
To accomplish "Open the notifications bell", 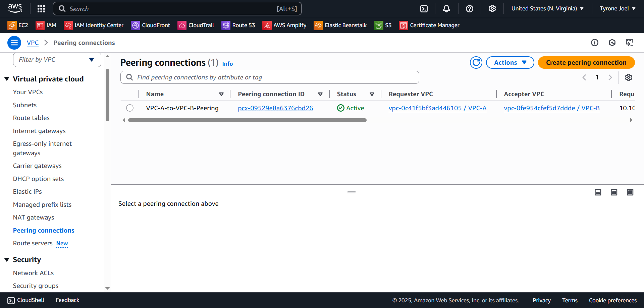I will pos(446,8).
